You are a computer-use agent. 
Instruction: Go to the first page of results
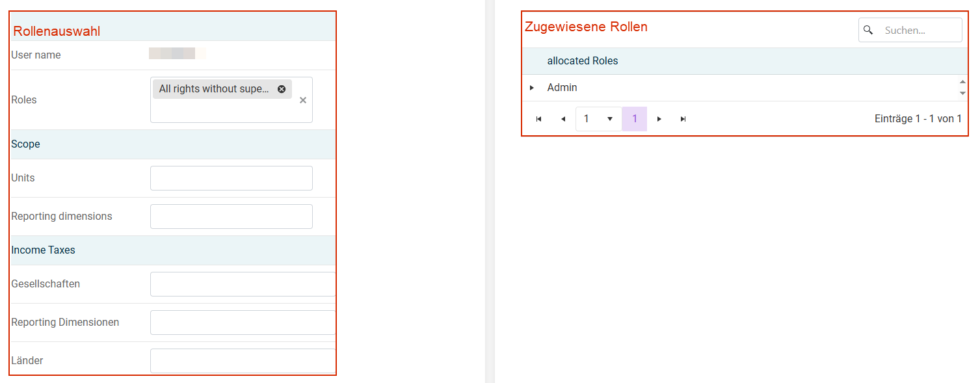pyautogui.click(x=538, y=119)
